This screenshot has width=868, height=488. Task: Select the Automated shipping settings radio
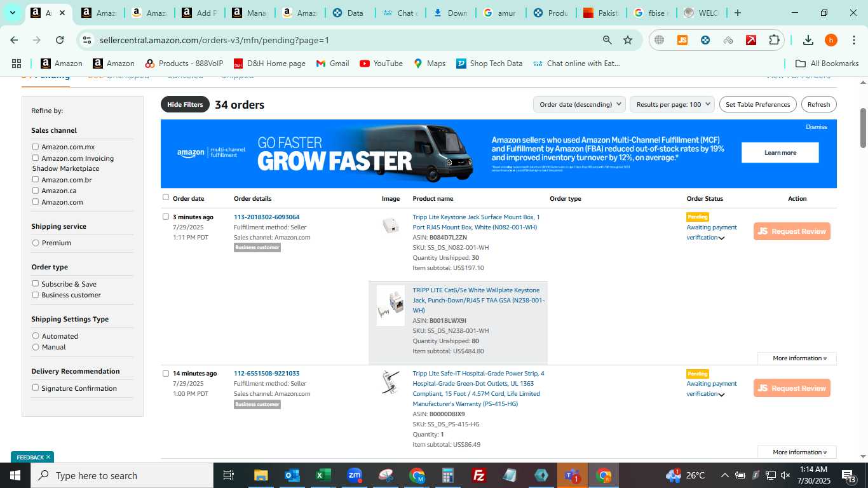click(x=36, y=336)
